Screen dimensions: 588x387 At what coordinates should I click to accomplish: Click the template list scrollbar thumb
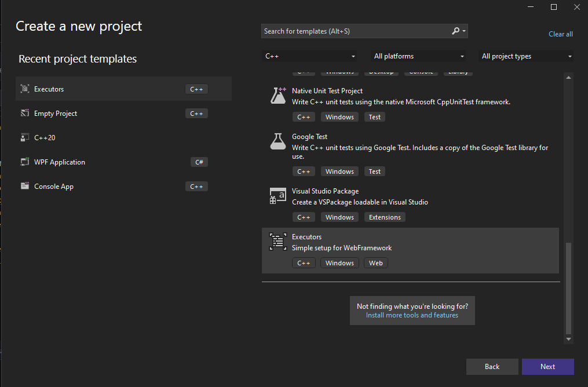[x=568, y=289]
